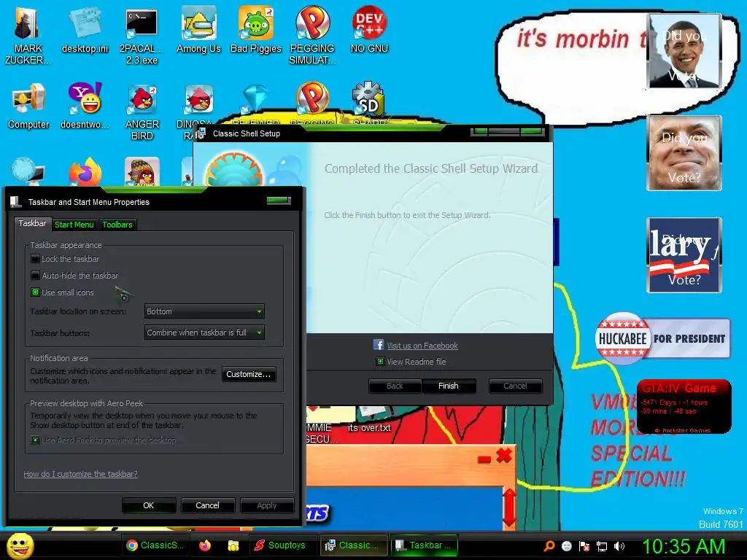Select the Taskbar tab
This screenshot has height=560, width=747.
(x=32, y=223)
